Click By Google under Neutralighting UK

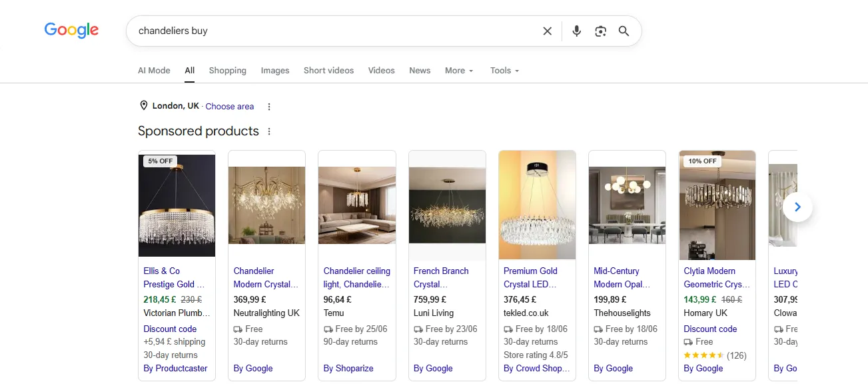253,368
